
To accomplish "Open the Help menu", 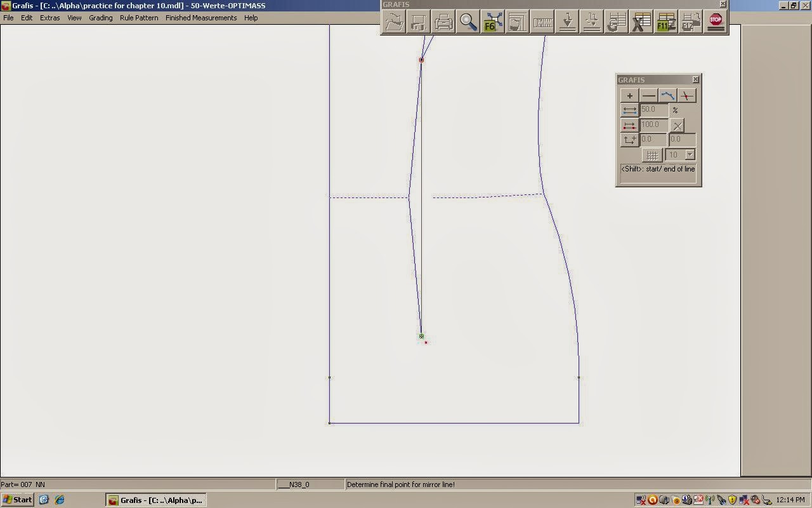I will tap(251, 18).
